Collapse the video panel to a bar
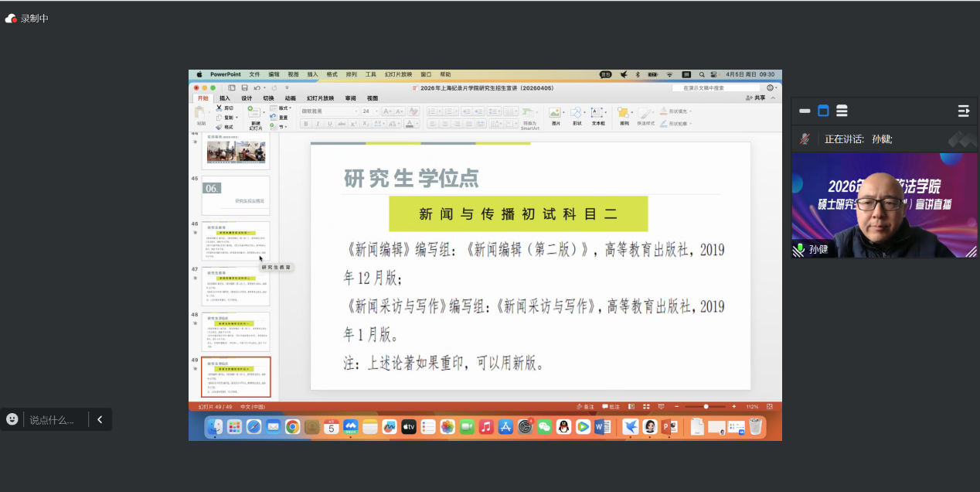The height and width of the screenshot is (492, 980). click(x=805, y=111)
